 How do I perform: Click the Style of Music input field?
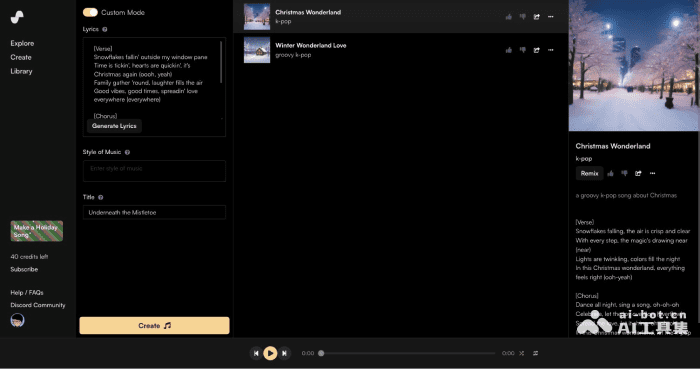pos(154,171)
